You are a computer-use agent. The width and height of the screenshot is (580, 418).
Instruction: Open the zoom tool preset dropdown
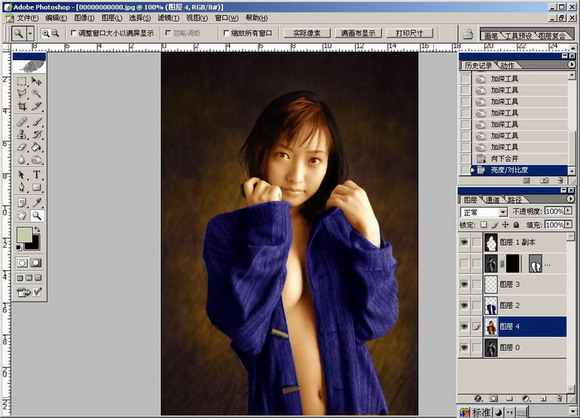30,34
